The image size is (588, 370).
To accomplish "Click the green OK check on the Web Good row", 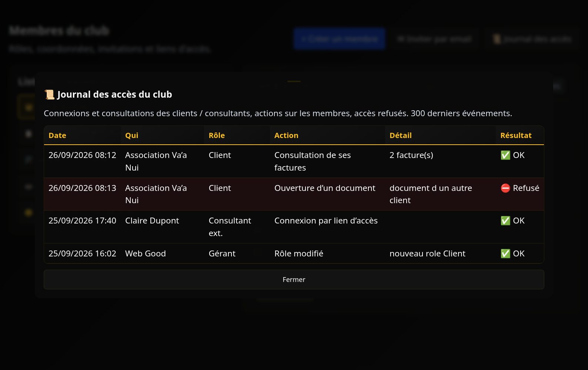I will pyautogui.click(x=505, y=253).
